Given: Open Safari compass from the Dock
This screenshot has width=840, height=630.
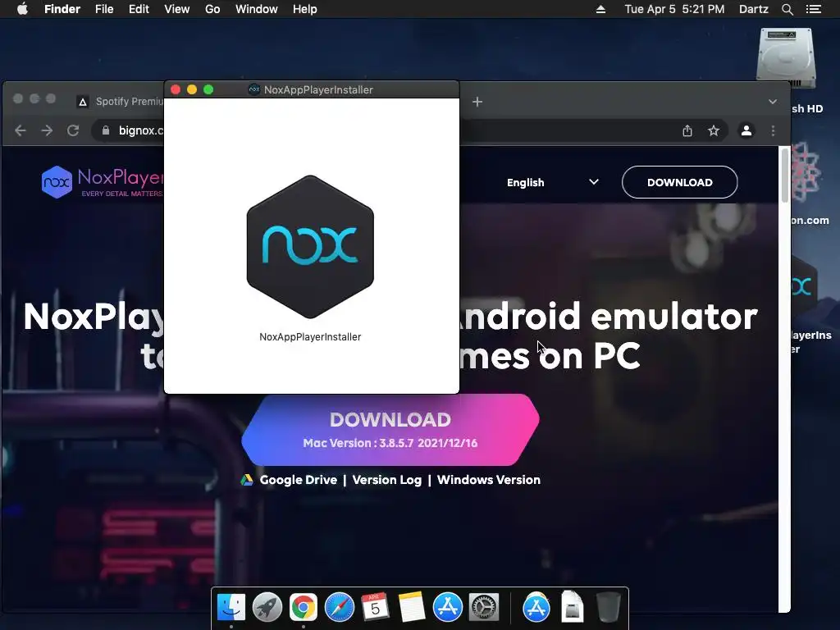Looking at the screenshot, I should click(340, 608).
